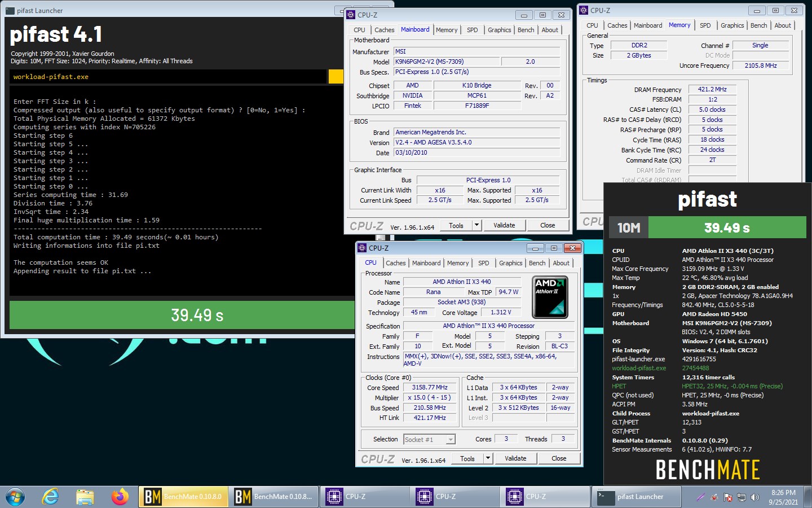The width and height of the screenshot is (812, 508).
Task: Click the DRAM Frequency 421.2 MHz value
Action: (x=712, y=89)
